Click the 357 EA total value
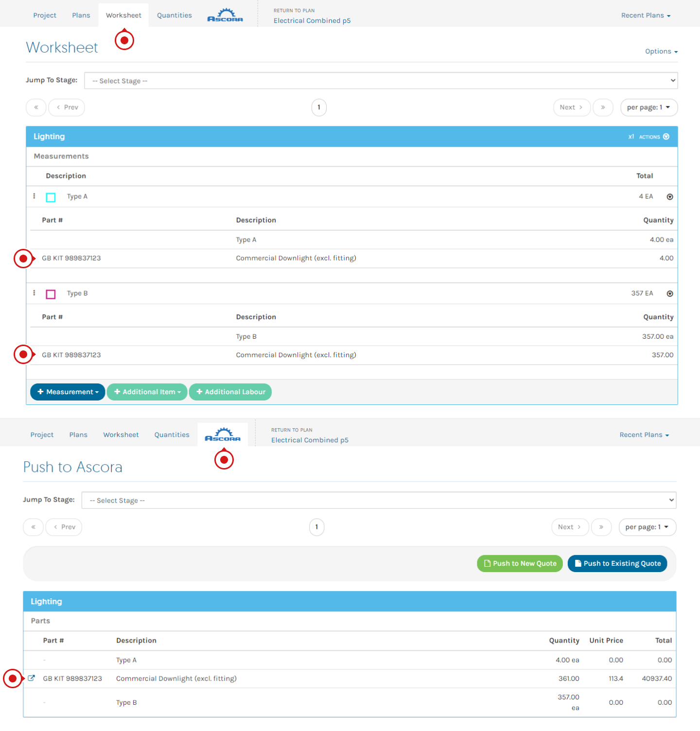Screen dimensions: 700x731 (x=642, y=293)
